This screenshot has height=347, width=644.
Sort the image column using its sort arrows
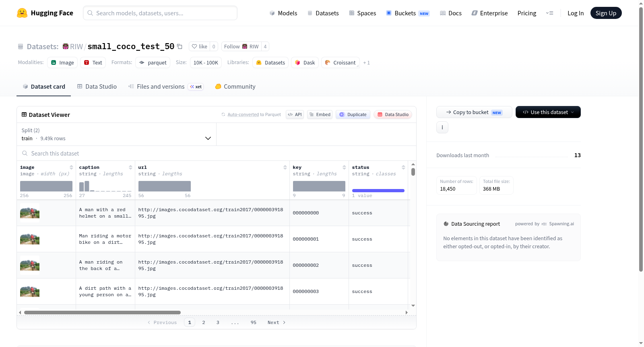71,167
